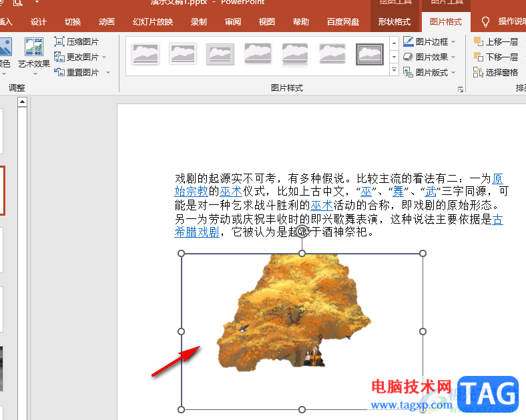The image size is (526, 420).
Task: Click the Reset Picture (重置图片) icon
Action: pos(59,72)
